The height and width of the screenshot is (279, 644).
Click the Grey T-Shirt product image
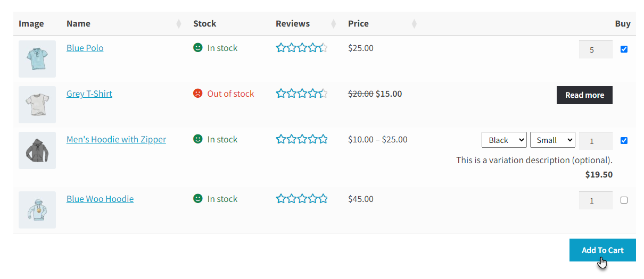tap(37, 105)
